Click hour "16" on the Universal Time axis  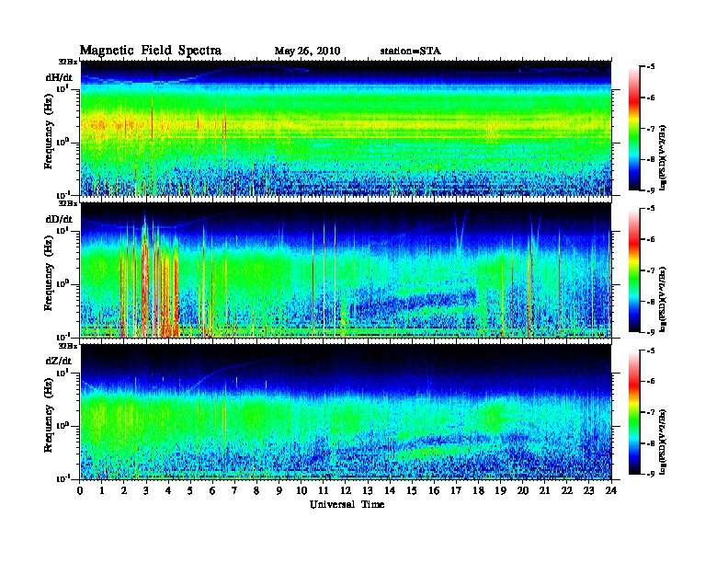coord(434,490)
